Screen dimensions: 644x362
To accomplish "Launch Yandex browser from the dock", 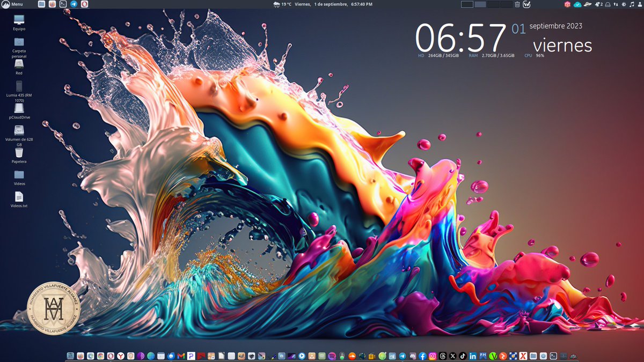I will pyautogui.click(x=120, y=356).
